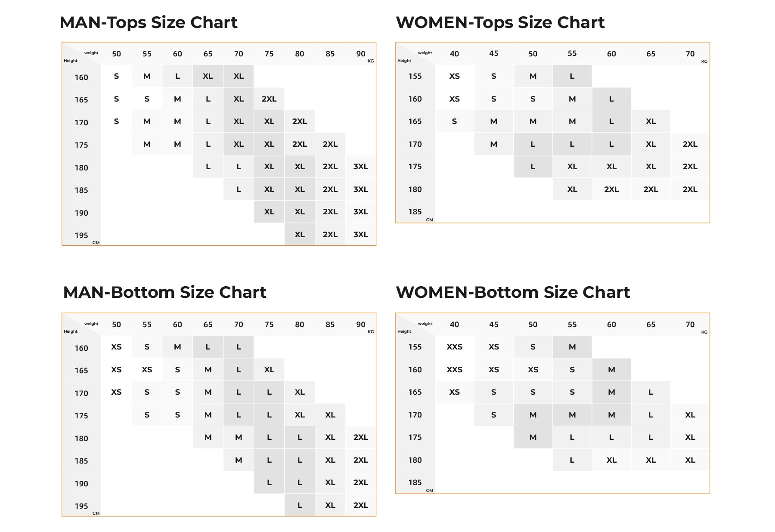Click the 90 weight header in MAN-Tops chart
Screen dimensions: 775x532
click(360, 54)
